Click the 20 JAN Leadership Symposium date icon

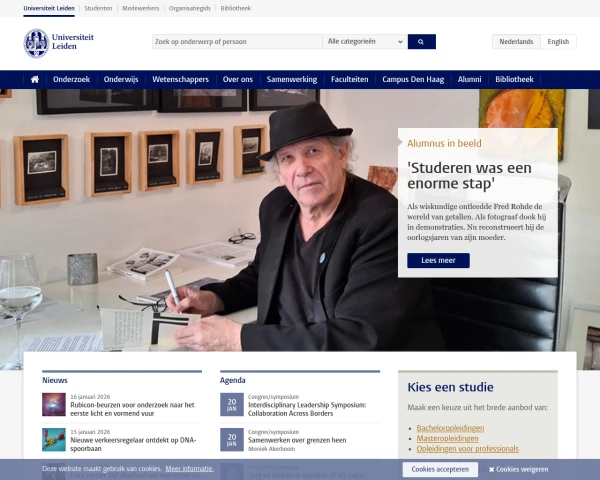coord(232,405)
